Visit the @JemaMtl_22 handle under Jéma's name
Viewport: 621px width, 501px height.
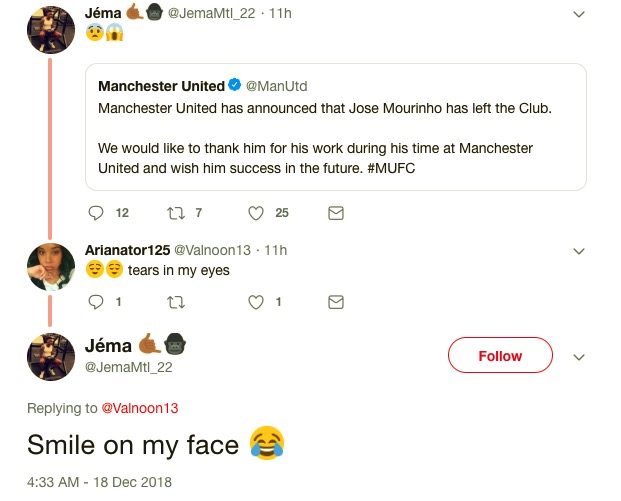129,367
